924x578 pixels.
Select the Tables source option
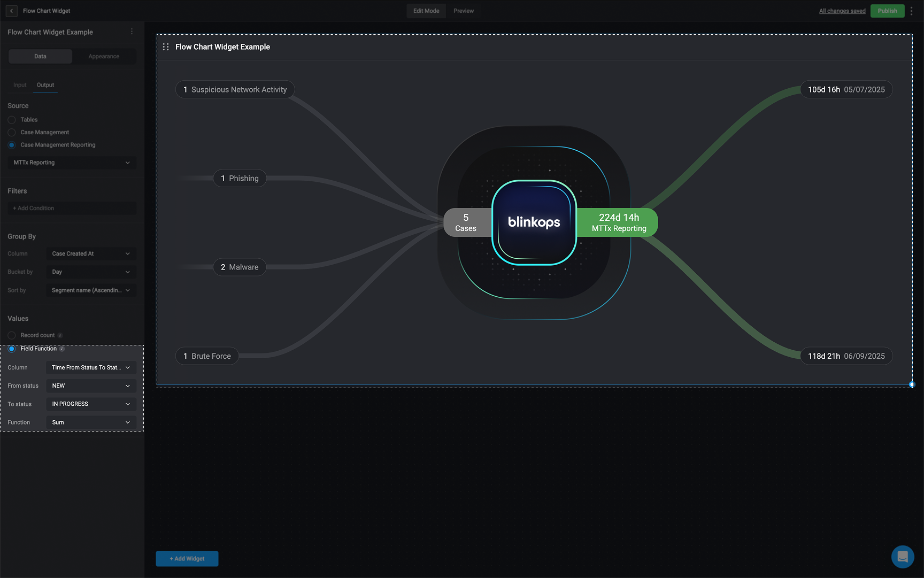(11, 120)
